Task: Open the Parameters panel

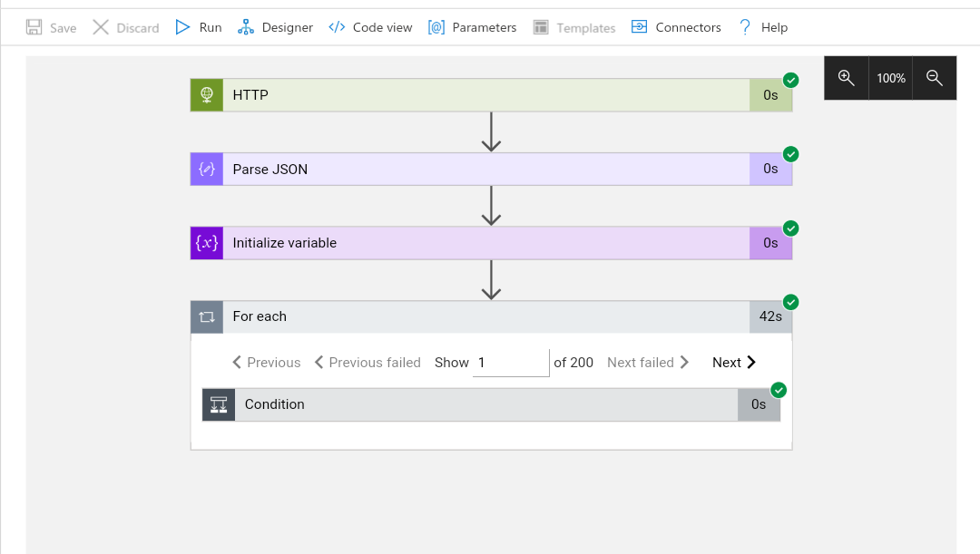Action: point(473,27)
